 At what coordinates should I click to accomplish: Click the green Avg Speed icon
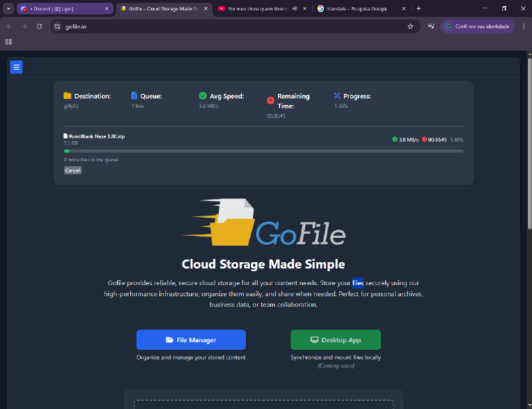(202, 96)
